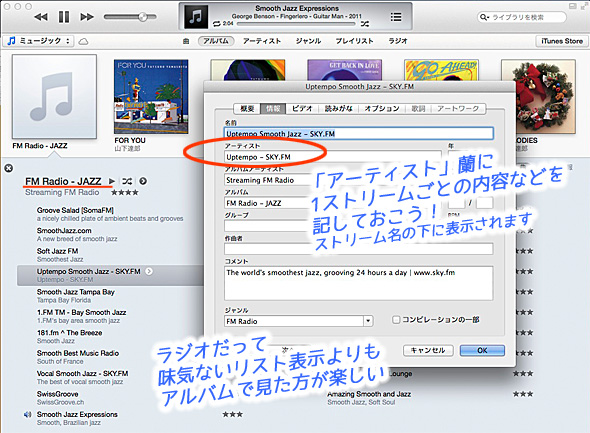The width and height of the screenshot is (590, 433).
Task: Click the キャンセル button
Action: click(428, 351)
